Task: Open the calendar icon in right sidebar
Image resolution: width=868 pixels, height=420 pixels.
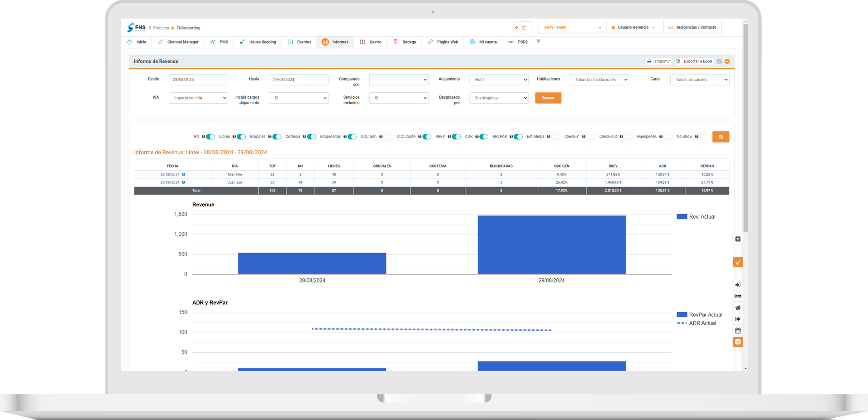Action: pyautogui.click(x=738, y=330)
